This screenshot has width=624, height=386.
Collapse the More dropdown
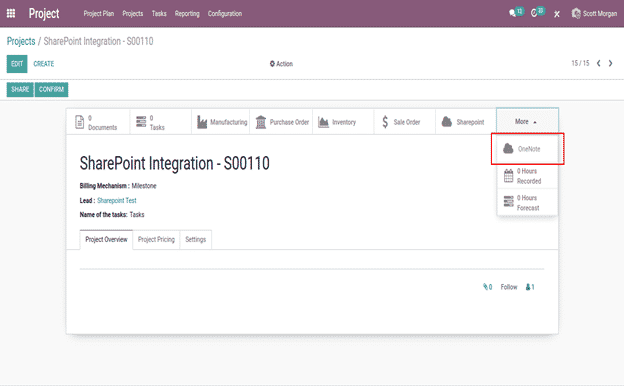527,121
